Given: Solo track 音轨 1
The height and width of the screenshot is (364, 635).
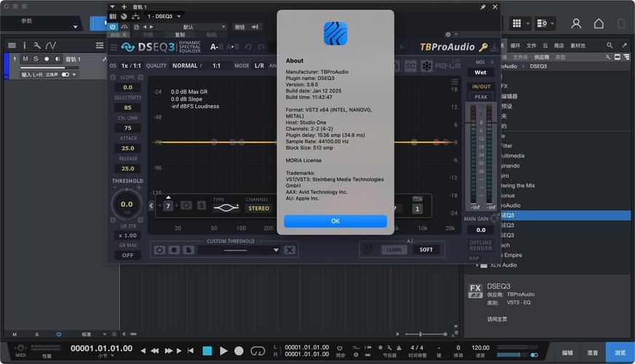Looking at the screenshot, I should coord(36,59).
